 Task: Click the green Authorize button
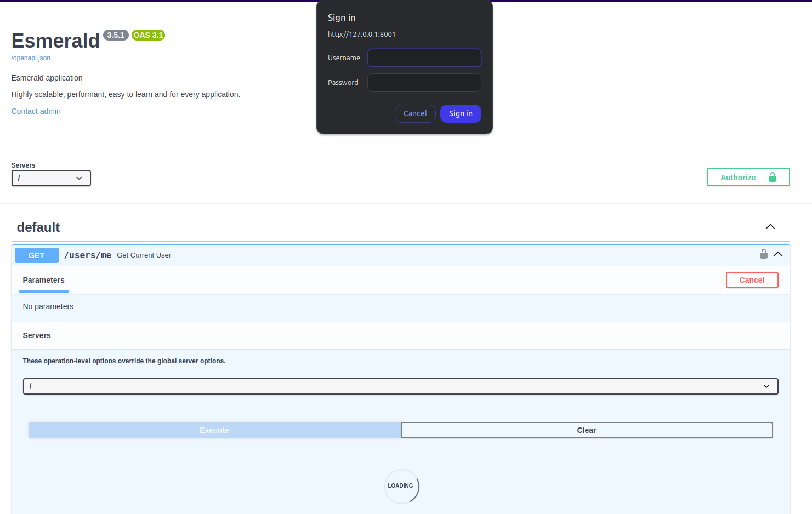pyautogui.click(x=748, y=177)
